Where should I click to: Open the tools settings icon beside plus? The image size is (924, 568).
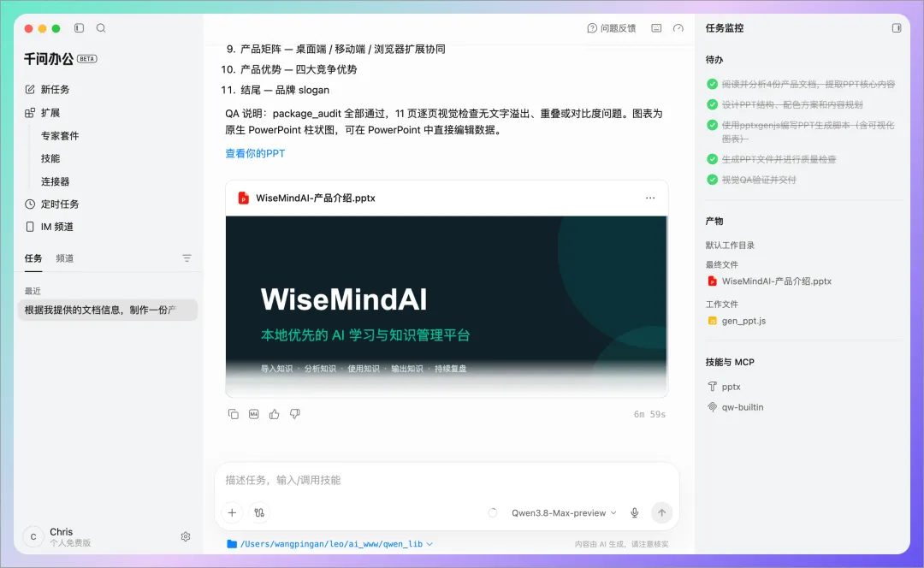(x=259, y=512)
